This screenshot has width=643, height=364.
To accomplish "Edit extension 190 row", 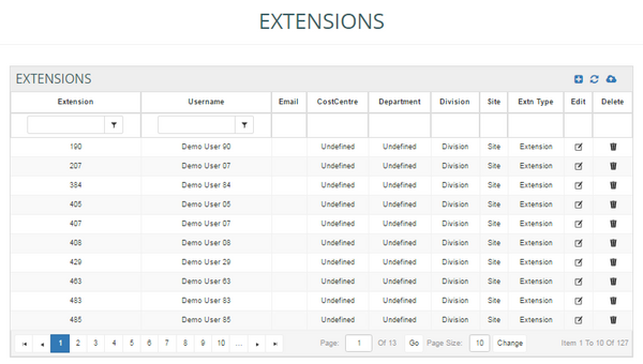I will click(578, 147).
